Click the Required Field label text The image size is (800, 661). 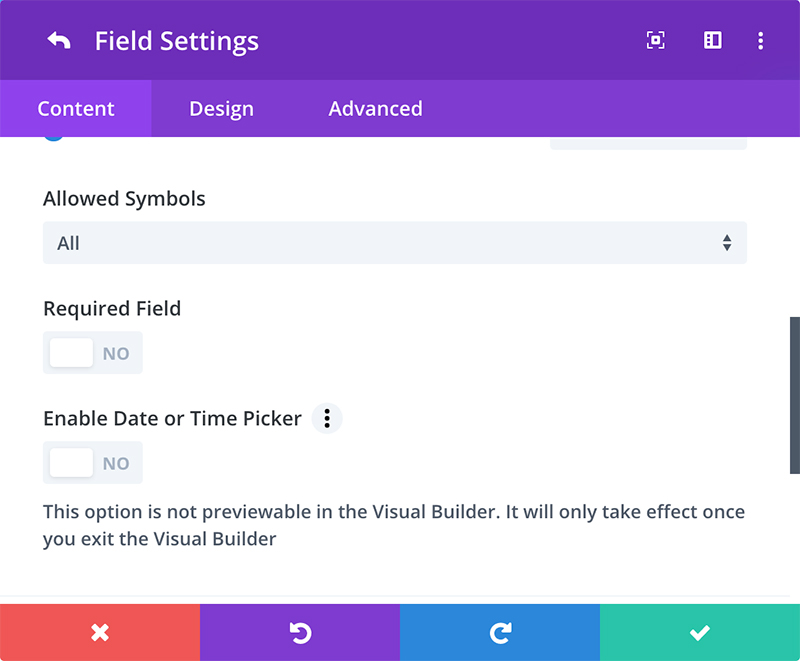pyautogui.click(x=112, y=309)
